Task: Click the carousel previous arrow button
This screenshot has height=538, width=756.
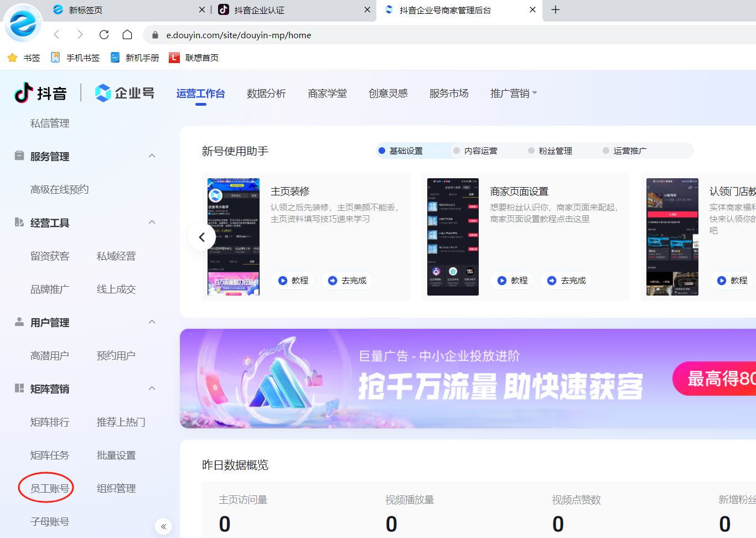Action: click(202, 237)
